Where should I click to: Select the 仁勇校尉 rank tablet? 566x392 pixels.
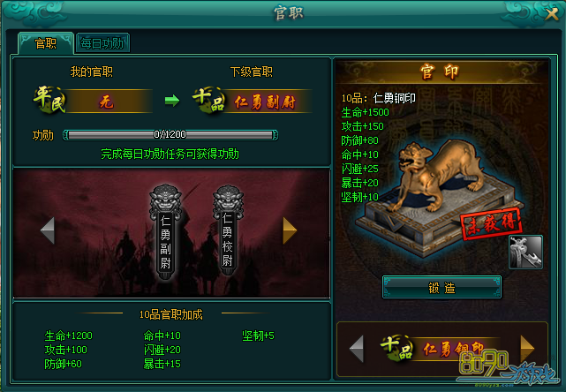228,230
